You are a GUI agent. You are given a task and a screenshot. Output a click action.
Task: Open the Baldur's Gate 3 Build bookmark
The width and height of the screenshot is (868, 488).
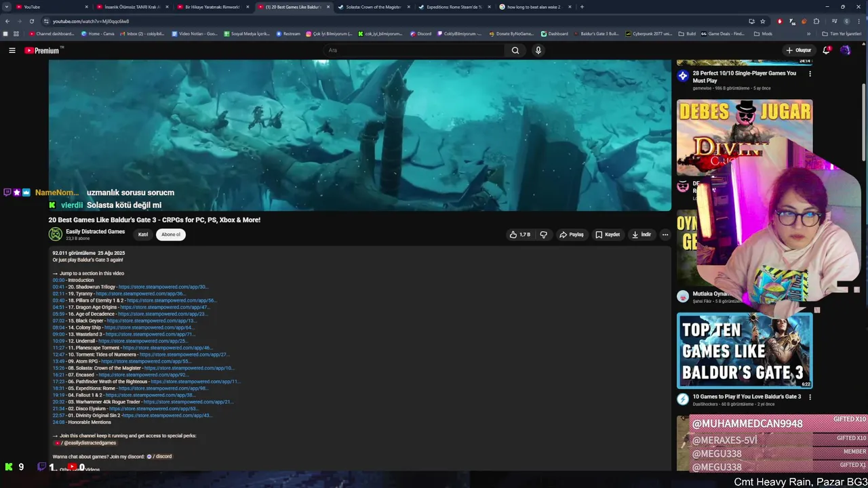click(596, 34)
